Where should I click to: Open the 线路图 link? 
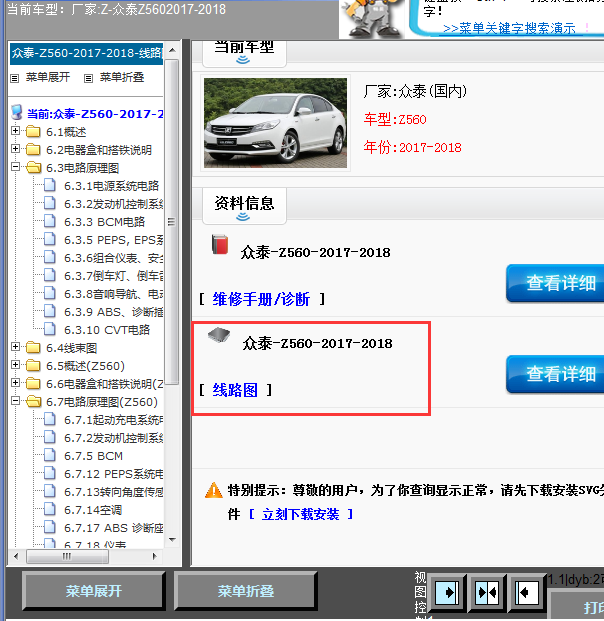[x=235, y=390]
